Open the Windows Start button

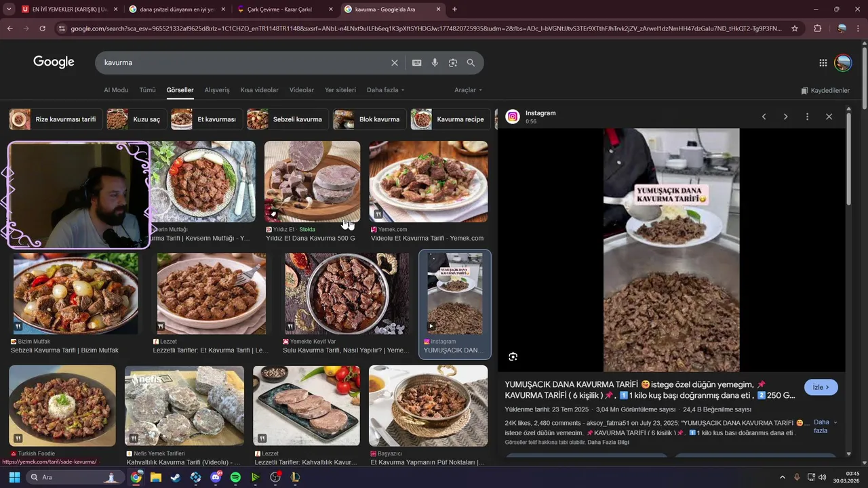click(14, 477)
